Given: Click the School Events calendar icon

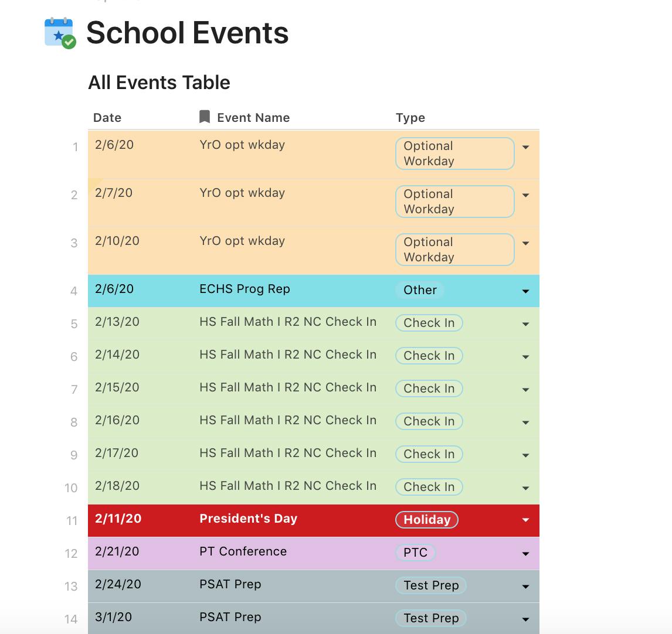Looking at the screenshot, I should (x=60, y=33).
